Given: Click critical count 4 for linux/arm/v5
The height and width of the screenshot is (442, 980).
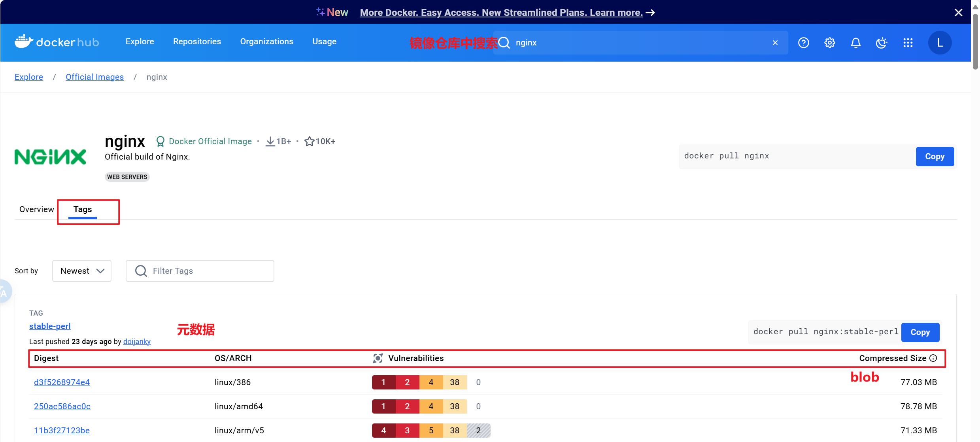Looking at the screenshot, I should point(383,431).
